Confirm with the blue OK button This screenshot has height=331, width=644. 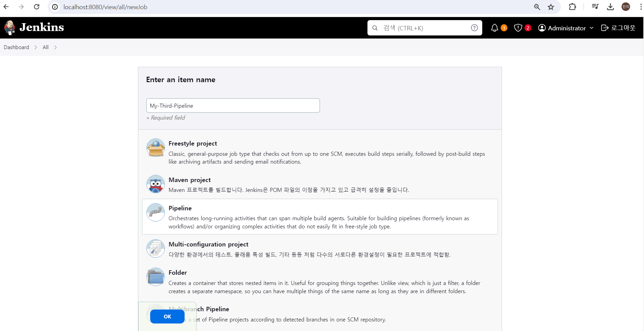[x=167, y=317]
